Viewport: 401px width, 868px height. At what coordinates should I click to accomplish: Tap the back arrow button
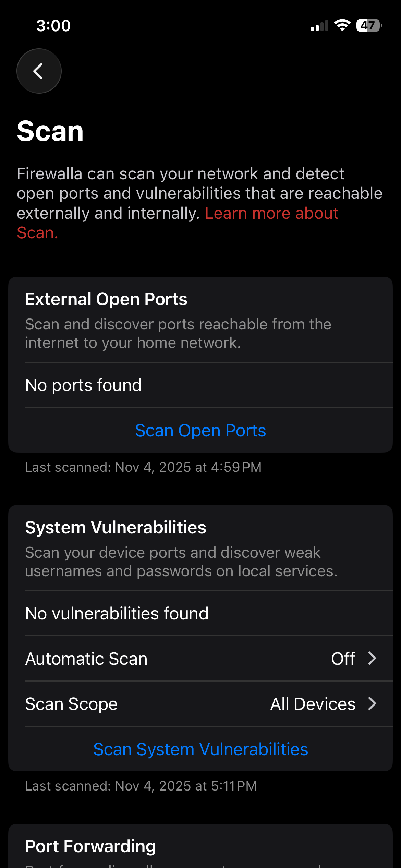coord(39,71)
